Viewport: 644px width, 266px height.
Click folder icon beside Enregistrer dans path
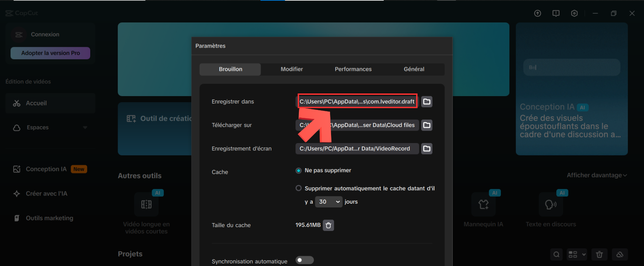point(427,102)
